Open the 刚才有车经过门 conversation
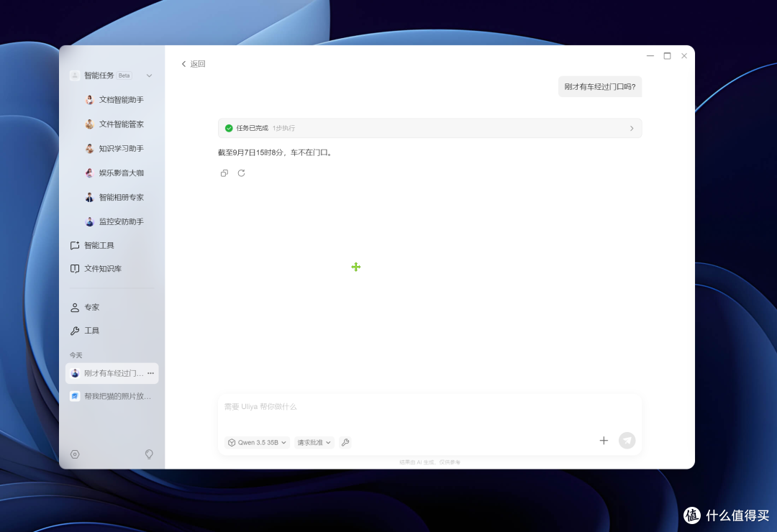 [112, 373]
